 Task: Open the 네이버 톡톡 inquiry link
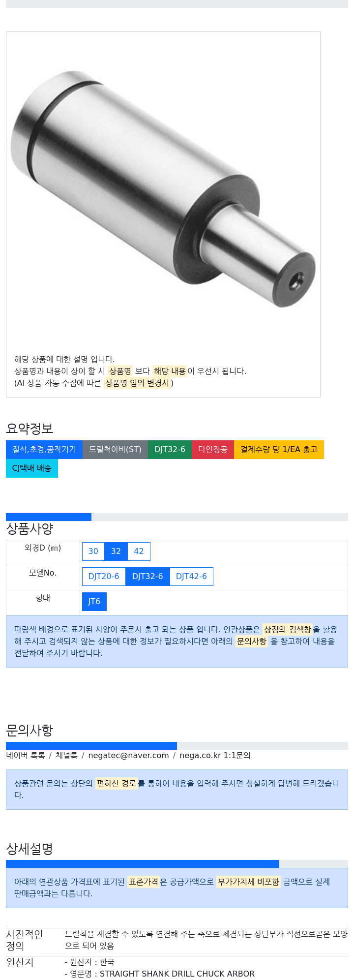tap(26, 756)
